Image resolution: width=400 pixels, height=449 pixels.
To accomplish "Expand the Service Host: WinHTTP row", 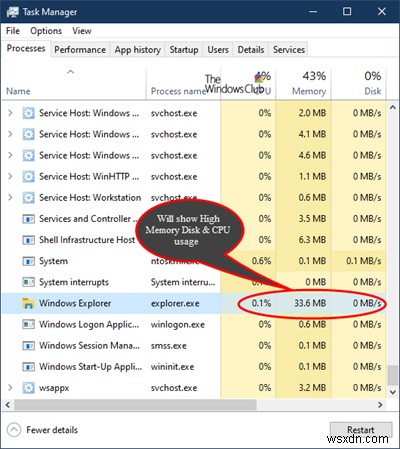I will click(10, 176).
